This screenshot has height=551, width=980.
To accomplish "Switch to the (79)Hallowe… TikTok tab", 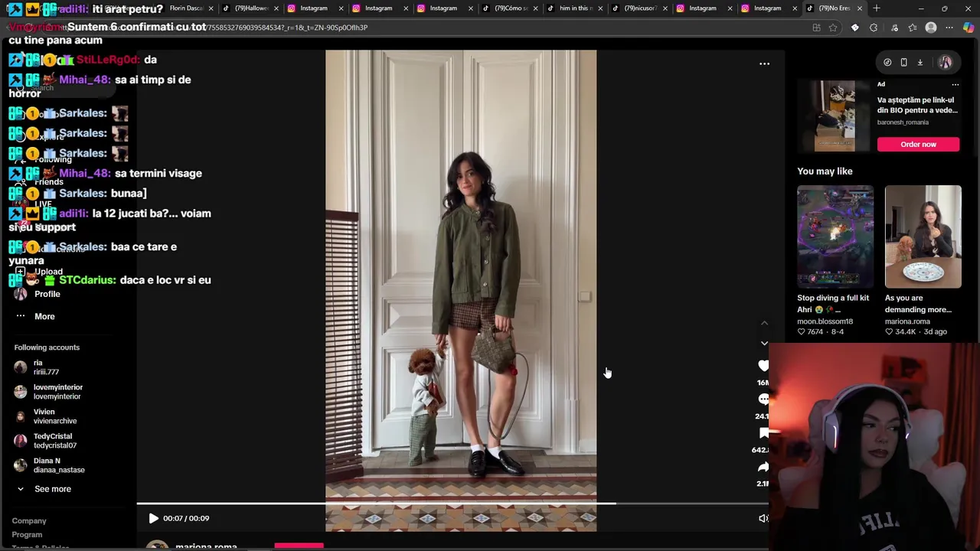I will click(249, 8).
